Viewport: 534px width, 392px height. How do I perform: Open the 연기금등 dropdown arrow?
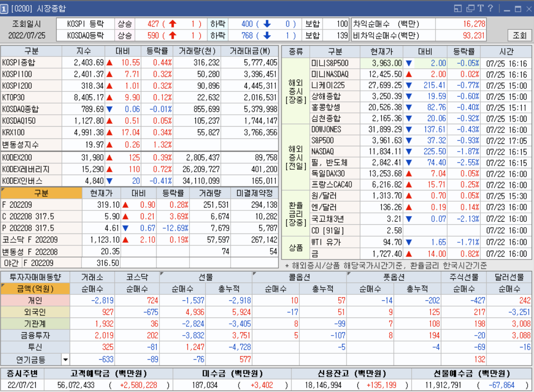click(65, 359)
